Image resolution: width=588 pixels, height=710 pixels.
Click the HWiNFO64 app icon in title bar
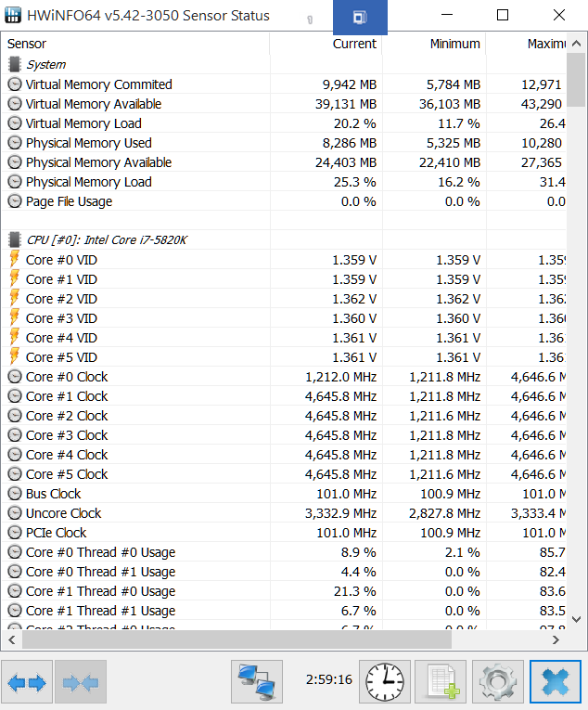tap(14, 16)
